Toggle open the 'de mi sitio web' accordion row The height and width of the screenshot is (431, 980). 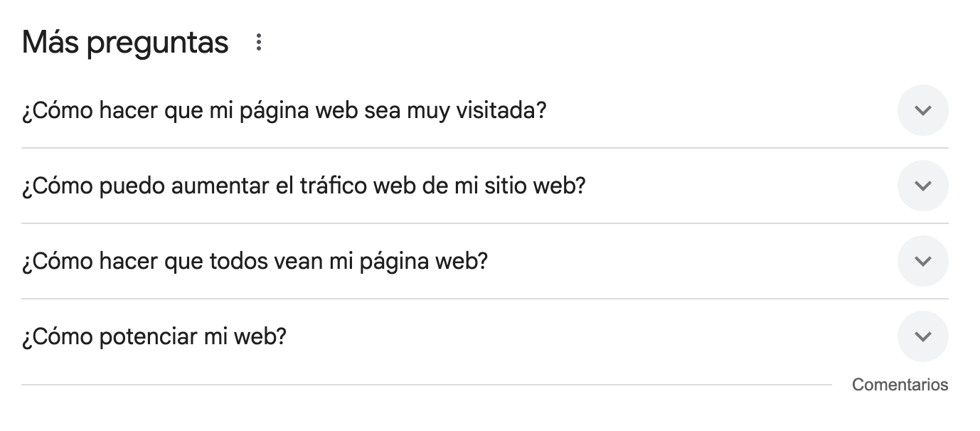click(485, 186)
